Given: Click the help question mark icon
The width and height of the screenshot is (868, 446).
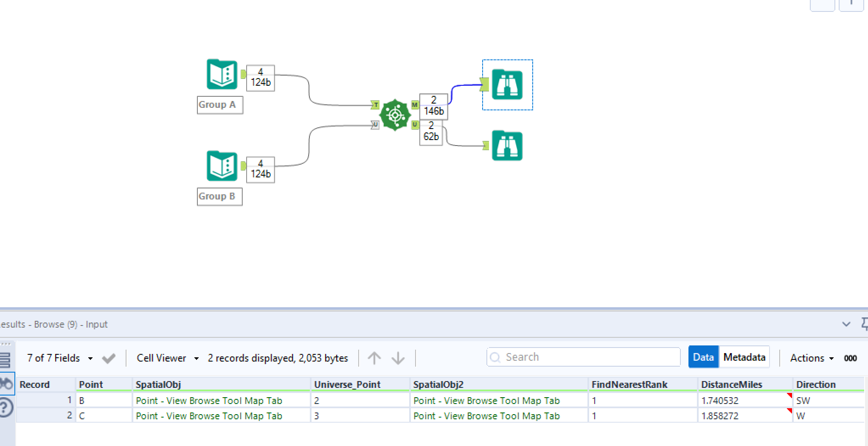Looking at the screenshot, I should [6, 408].
